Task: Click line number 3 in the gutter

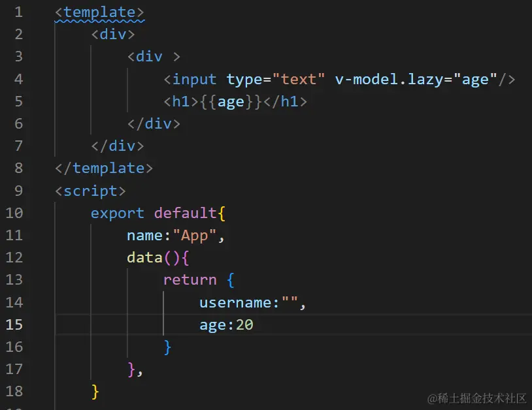Action: coord(19,56)
